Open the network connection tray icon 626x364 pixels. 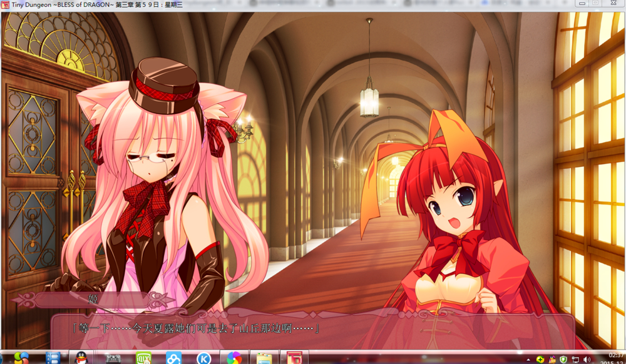pos(575,360)
